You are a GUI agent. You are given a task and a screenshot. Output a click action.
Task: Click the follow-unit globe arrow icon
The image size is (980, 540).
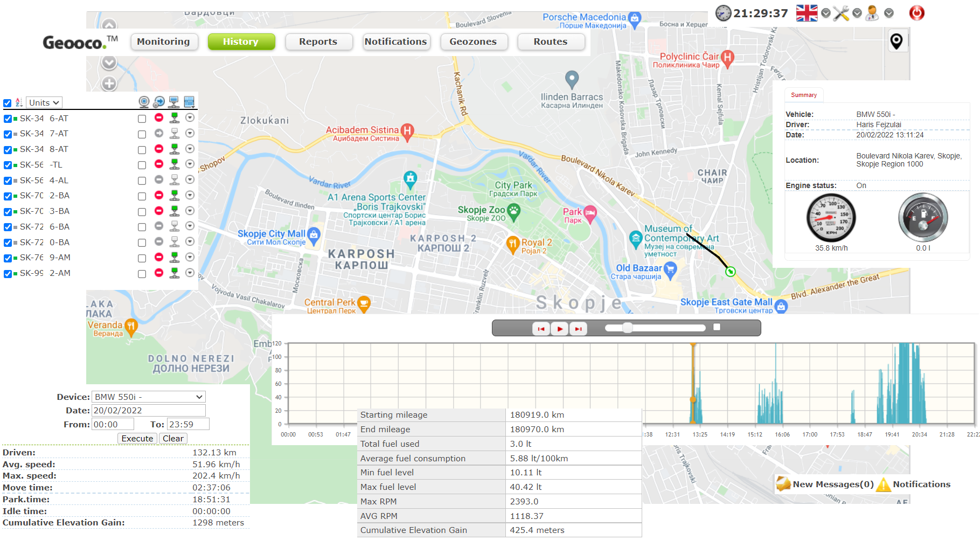[x=158, y=101]
